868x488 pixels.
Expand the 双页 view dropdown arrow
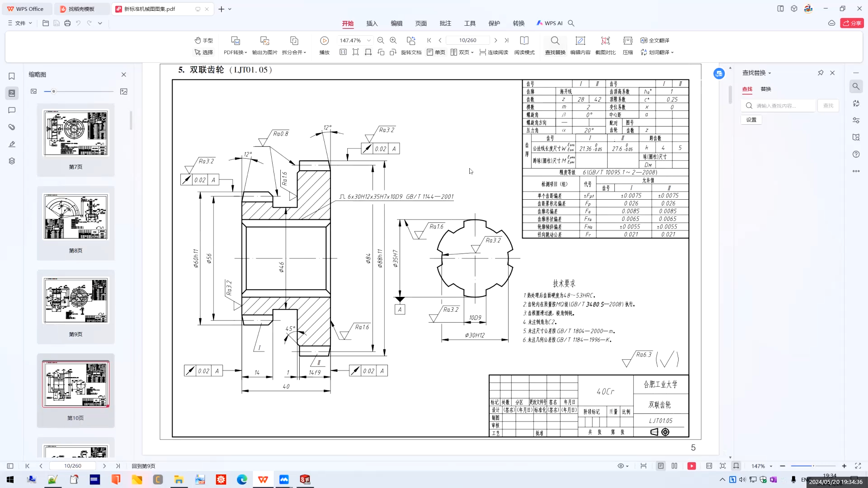472,52
